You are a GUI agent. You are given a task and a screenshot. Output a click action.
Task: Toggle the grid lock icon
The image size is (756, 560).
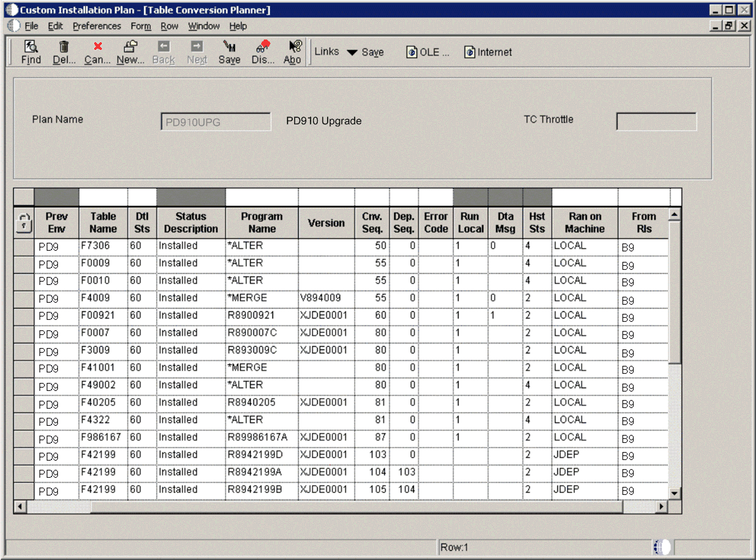pos(23,222)
